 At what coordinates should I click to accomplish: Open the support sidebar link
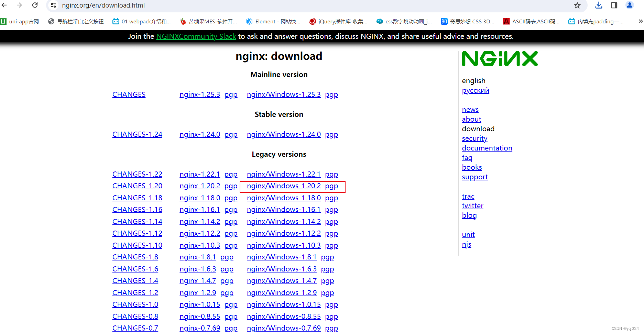click(x=475, y=177)
